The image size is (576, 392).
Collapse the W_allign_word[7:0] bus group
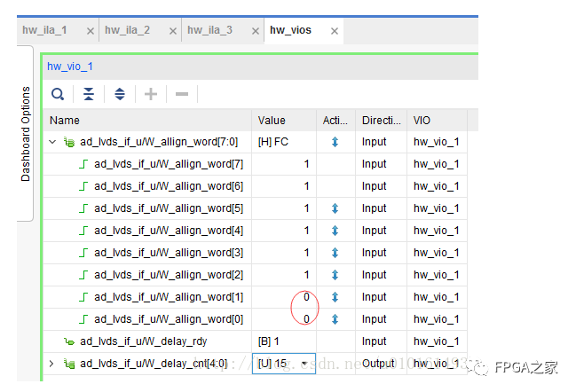[52, 142]
